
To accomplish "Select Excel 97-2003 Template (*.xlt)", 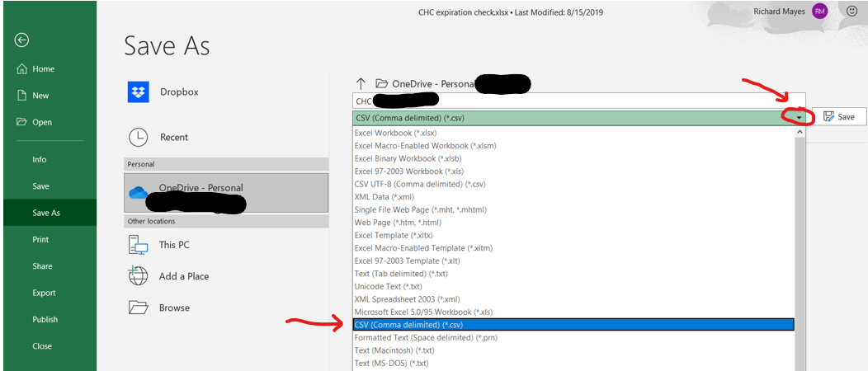I will pyautogui.click(x=573, y=261).
